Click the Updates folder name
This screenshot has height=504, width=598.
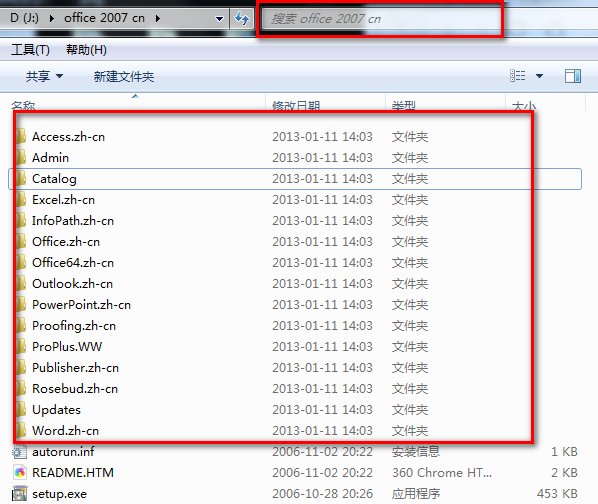click(56, 410)
